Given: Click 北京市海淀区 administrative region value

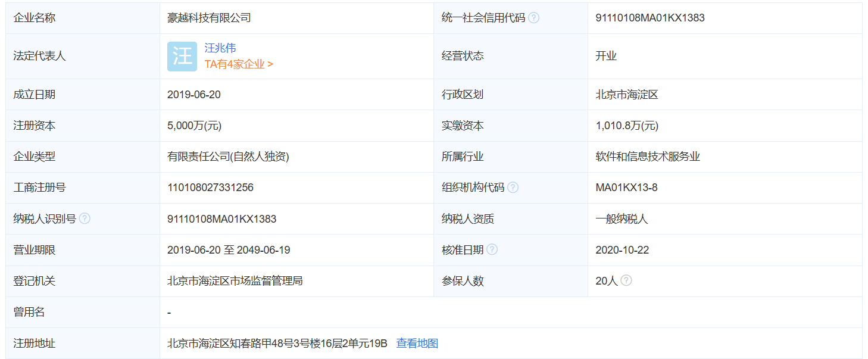Looking at the screenshot, I should 627,95.
